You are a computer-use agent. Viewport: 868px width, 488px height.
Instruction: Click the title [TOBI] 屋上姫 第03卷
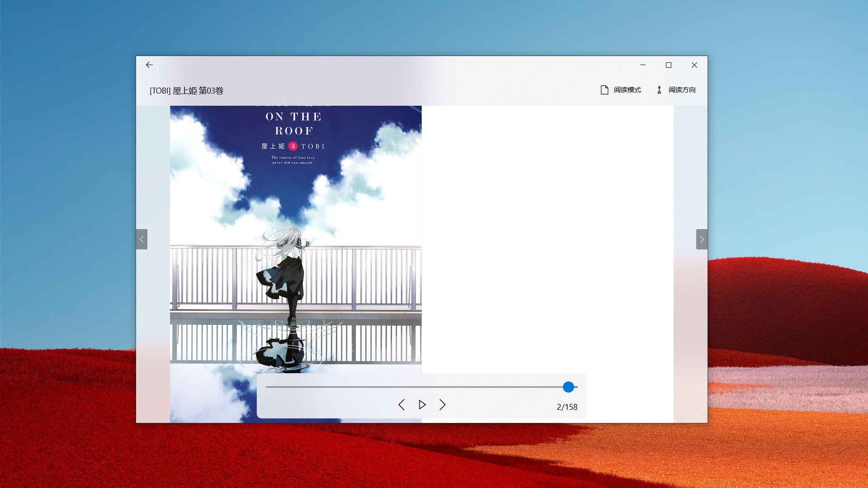(x=187, y=91)
